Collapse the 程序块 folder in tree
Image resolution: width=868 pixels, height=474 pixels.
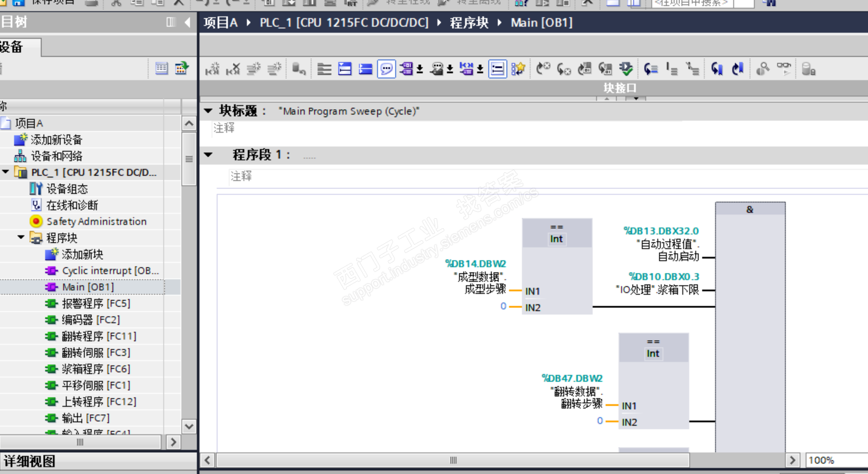tap(21, 237)
